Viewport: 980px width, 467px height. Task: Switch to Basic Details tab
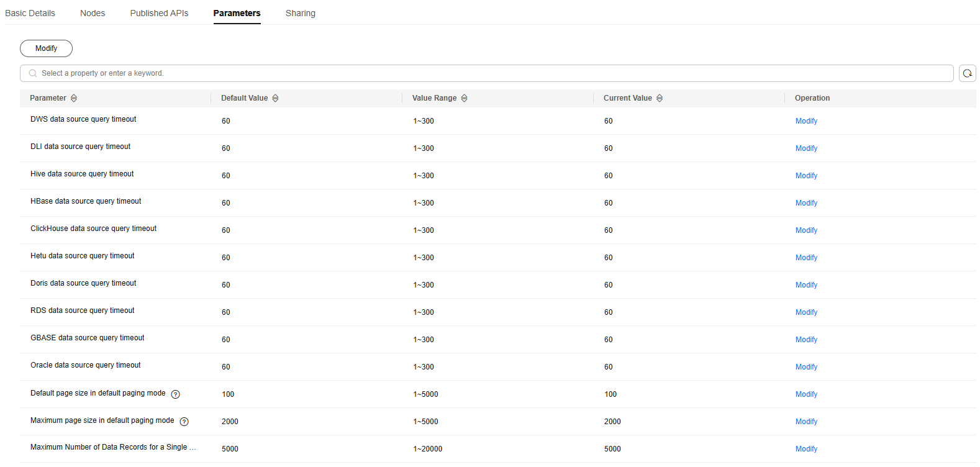30,13
